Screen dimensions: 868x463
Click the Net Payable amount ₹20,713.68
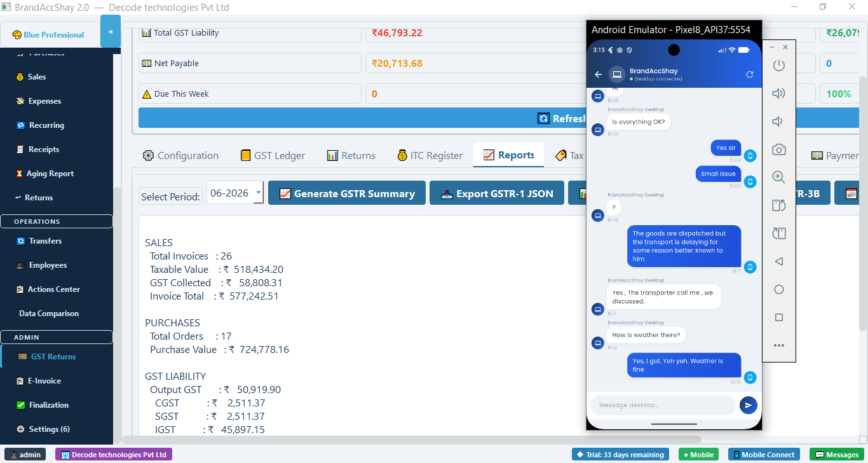pos(397,63)
